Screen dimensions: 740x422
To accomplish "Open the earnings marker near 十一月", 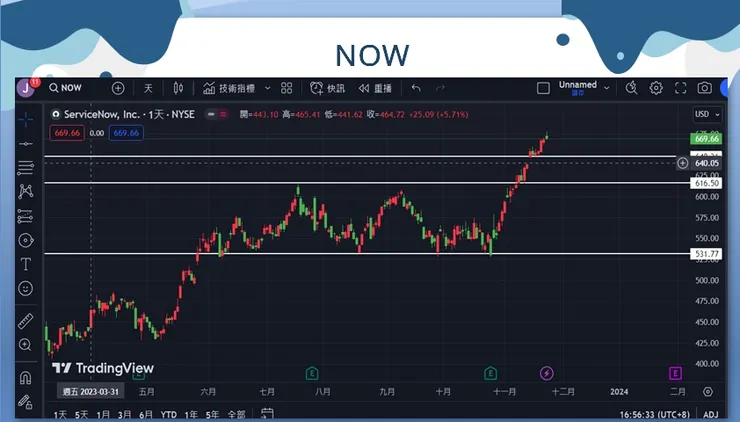I will click(490, 373).
